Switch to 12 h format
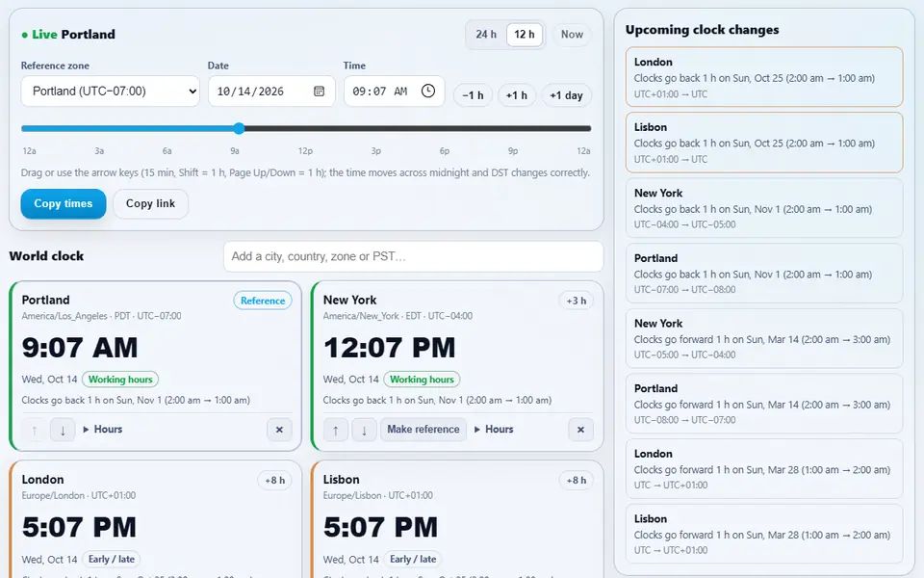The height and width of the screenshot is (578, 924). (524, 35)
